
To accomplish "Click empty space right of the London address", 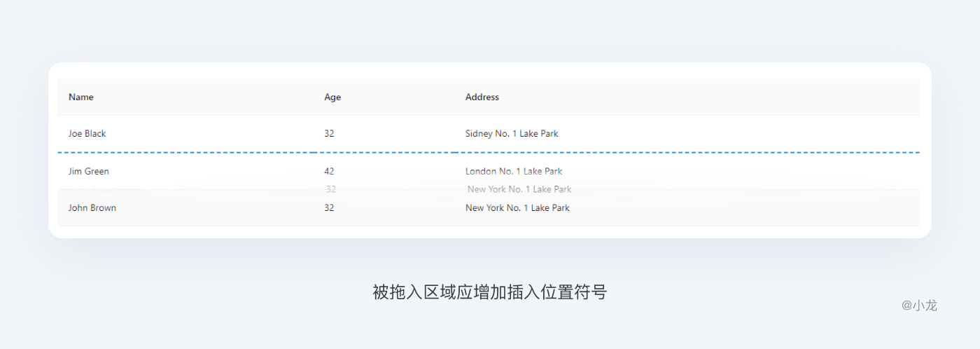I will pos(735,172).
